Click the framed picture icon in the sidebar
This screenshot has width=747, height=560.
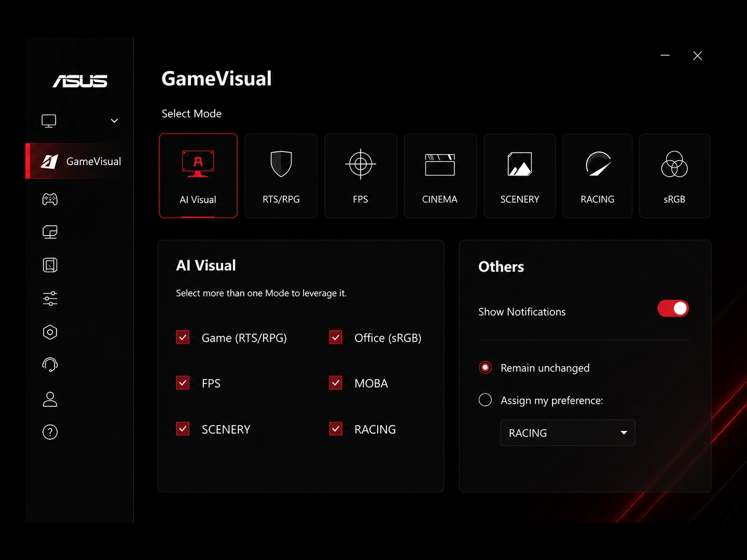click(x=50, y=265)
